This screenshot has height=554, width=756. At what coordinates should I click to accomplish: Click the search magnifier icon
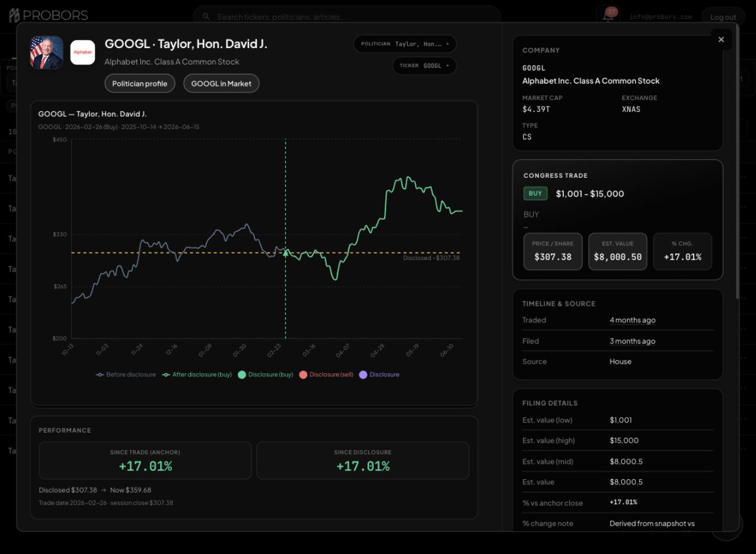206,17
